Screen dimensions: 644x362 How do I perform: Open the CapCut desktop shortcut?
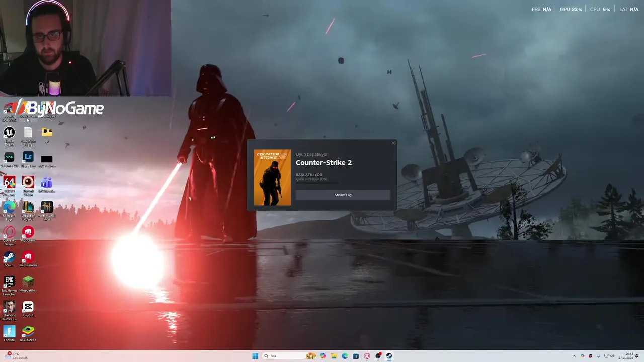28,309
